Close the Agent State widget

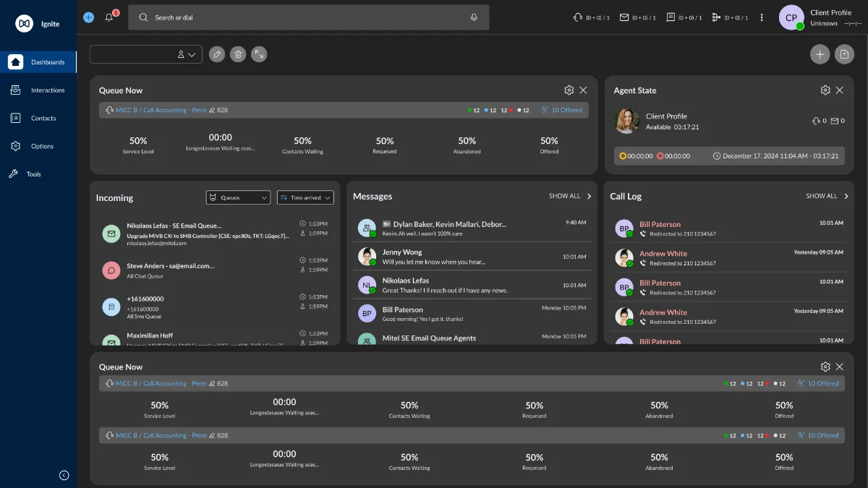click(x=840, y=90)
